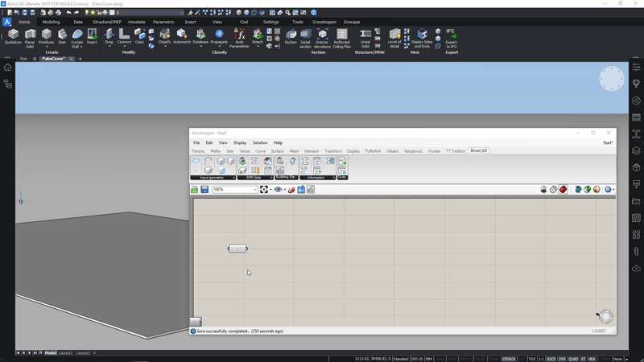
Task: Switch to the Kangaroo2 tab
Action: point(413,150)
